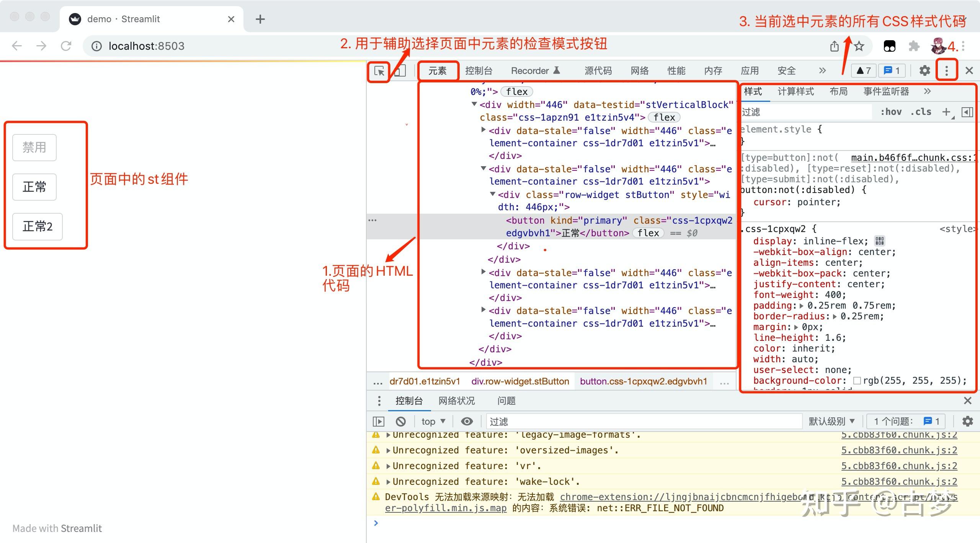Open the issues counter showing 1 message

pos(892,70)
